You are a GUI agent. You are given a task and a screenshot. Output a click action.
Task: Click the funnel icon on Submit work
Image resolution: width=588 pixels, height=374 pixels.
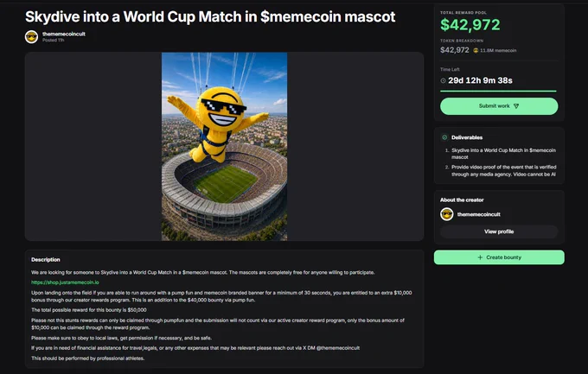(516, 106)
